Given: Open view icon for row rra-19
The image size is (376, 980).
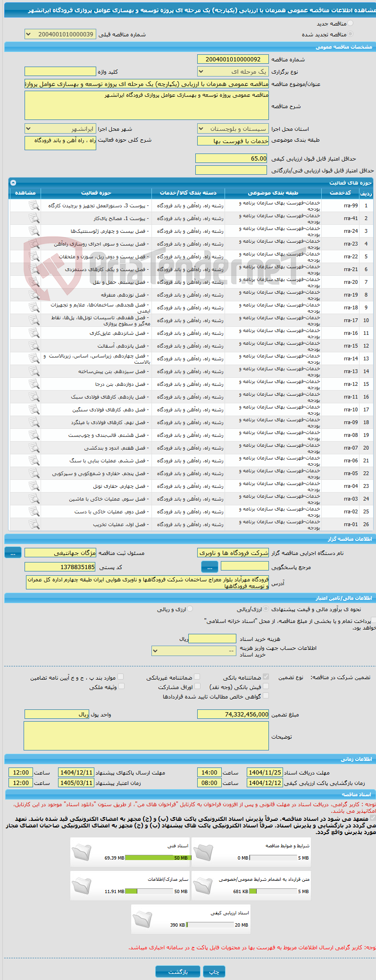Looking at the screenshot, I should tap(34, 295).
